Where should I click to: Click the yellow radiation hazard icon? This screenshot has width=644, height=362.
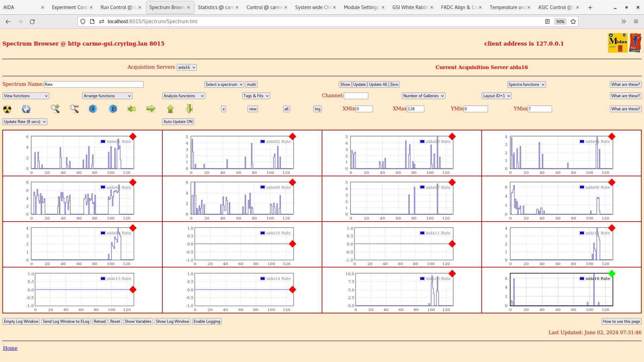(7, 109)
